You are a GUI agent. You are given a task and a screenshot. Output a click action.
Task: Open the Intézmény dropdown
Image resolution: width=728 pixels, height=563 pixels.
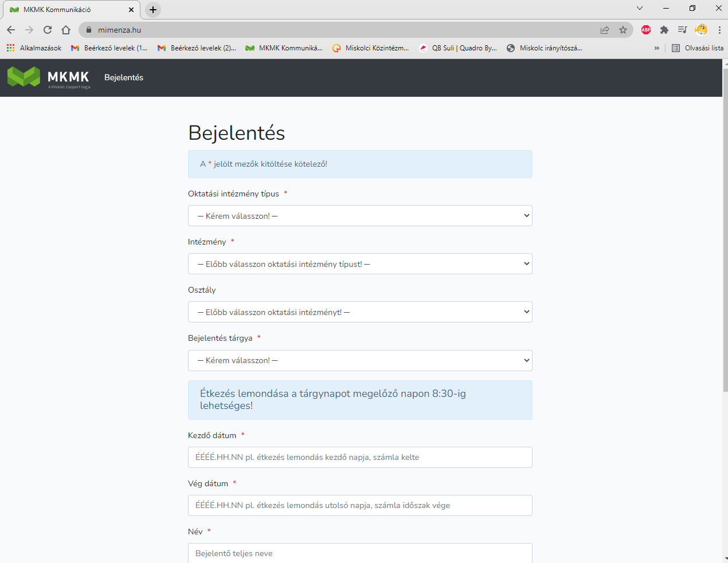360,264
